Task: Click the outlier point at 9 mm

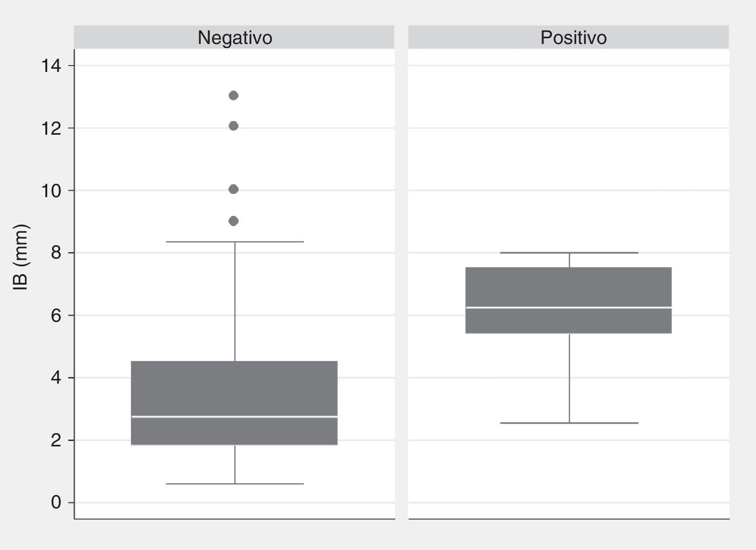Action: click(233, 221)
